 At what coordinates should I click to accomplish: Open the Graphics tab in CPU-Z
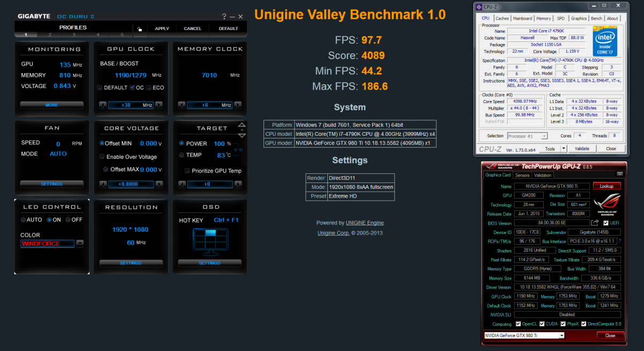(579, 18)
